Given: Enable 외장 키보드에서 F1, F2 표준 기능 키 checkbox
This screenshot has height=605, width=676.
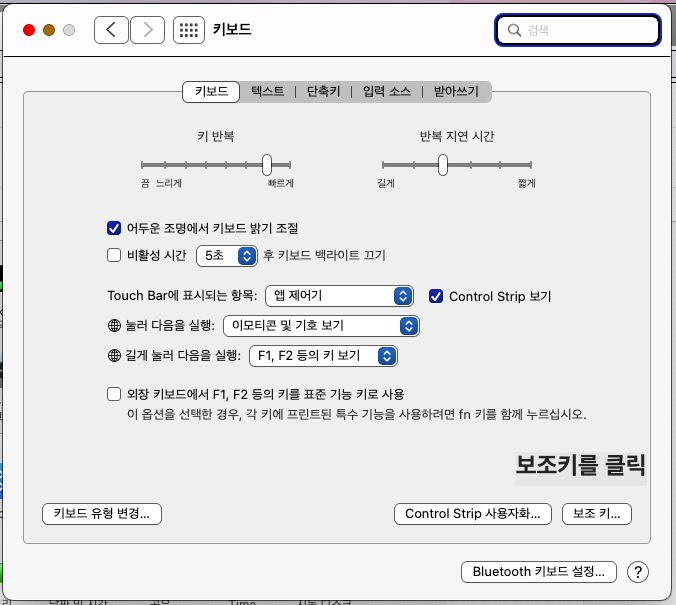Looking at the screenshot, I should (x=114, y=394).
